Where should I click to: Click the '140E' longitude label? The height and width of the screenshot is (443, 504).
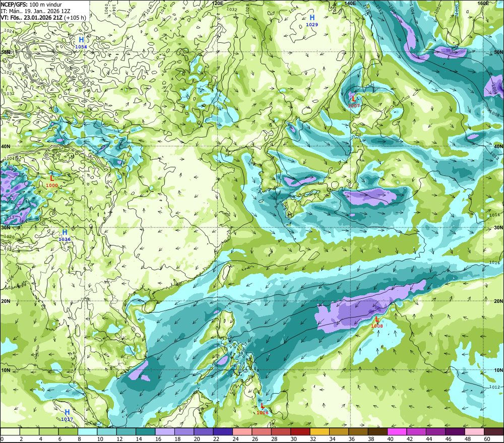point(350,3)
